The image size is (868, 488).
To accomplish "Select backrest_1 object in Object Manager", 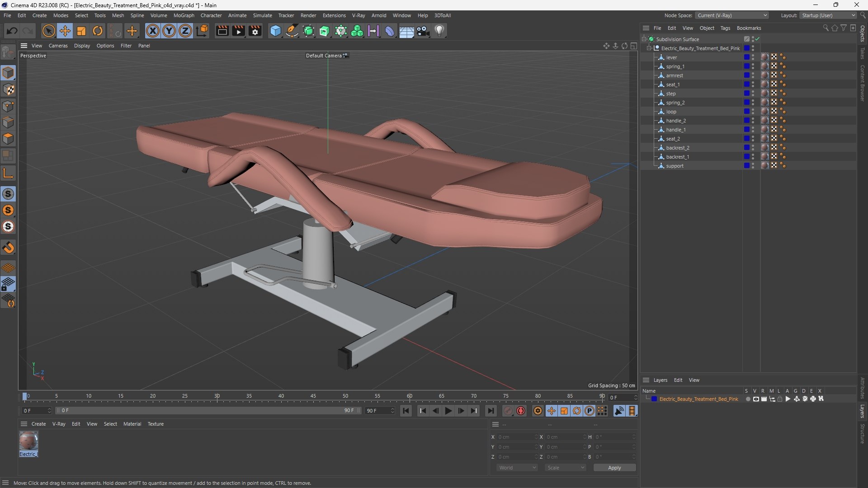I will click(x=677, y=157).
